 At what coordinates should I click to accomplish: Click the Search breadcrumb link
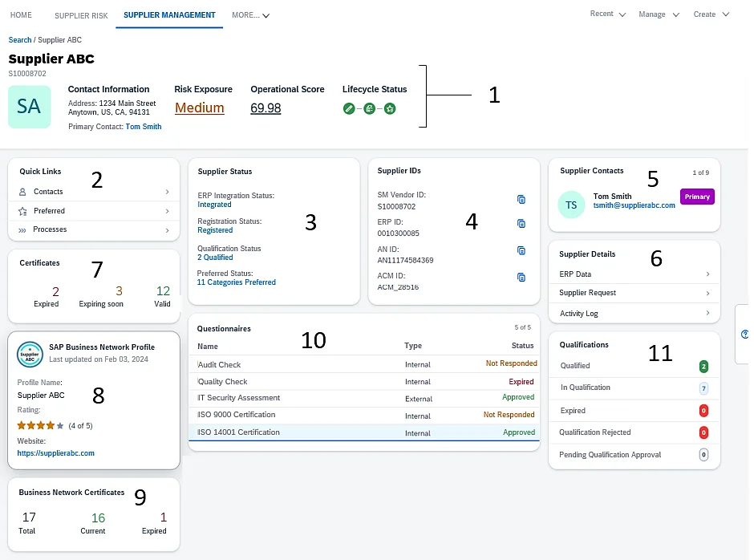click(20, 40)
